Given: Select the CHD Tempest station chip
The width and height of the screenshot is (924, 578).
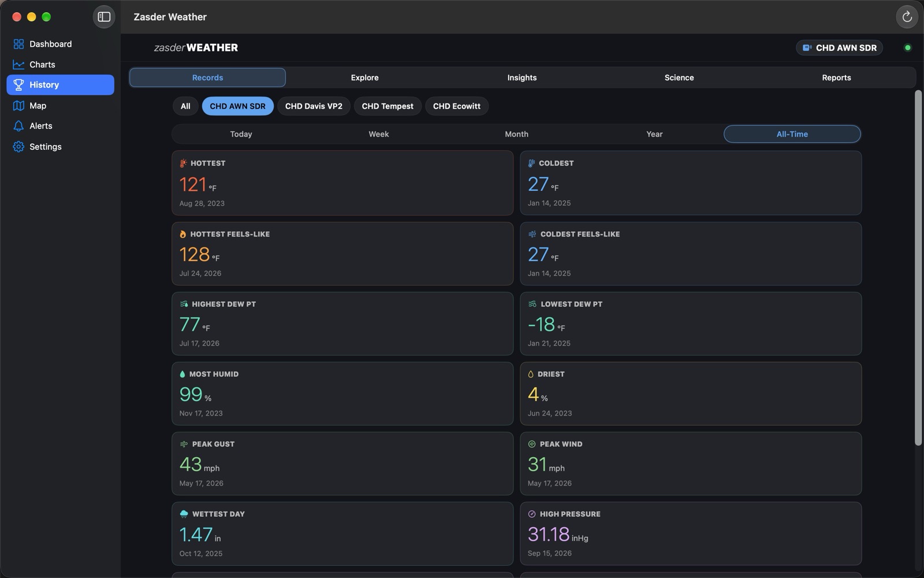Looking at the screenshot, I should (388, 106).
